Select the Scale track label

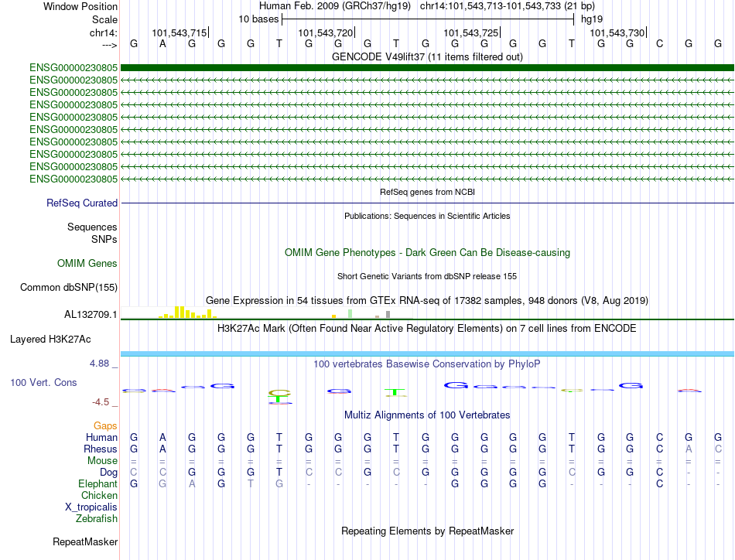pyautogui.click(x=104, y=19)
